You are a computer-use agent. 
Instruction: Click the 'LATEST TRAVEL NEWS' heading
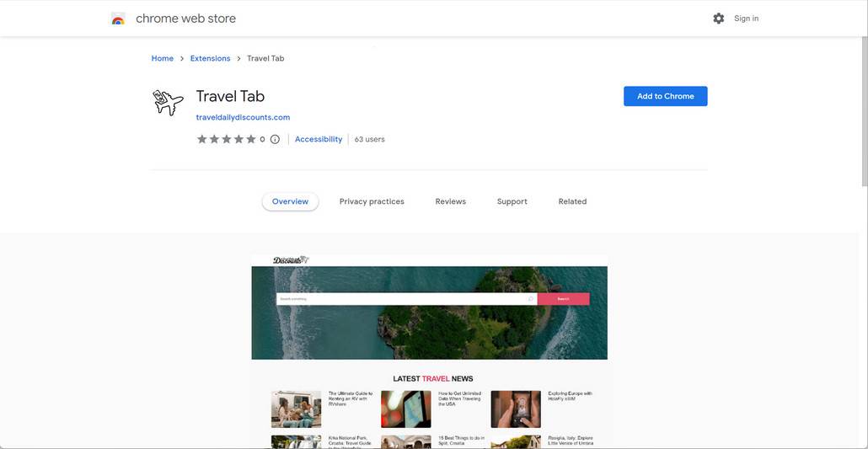[433, 379]
